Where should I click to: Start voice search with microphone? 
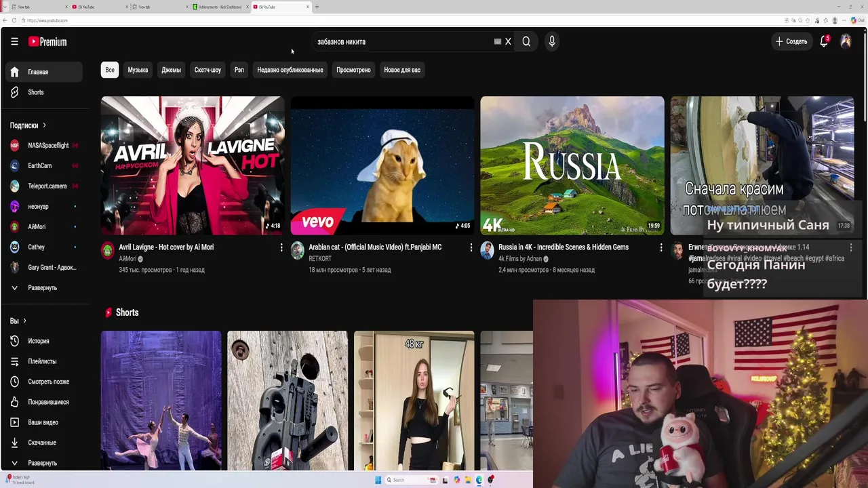tap(552, 41)
